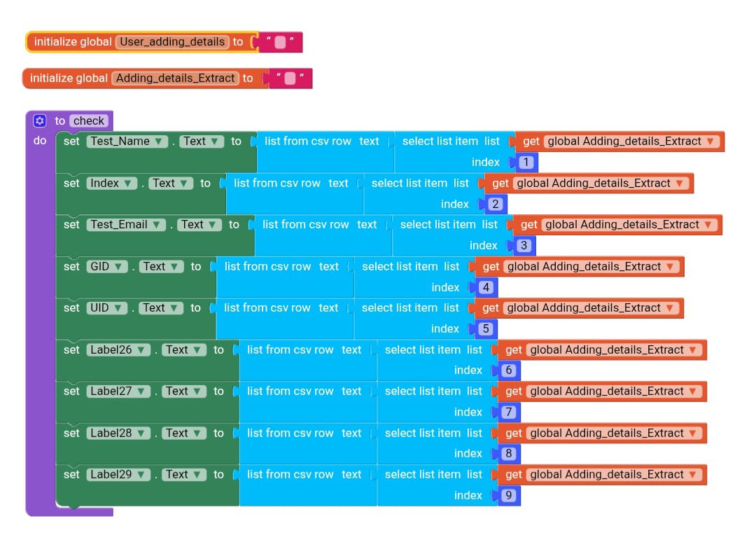Click the index number block with value 9
Viewport: 756px width, 554px height.
click(x=508, y=496)
